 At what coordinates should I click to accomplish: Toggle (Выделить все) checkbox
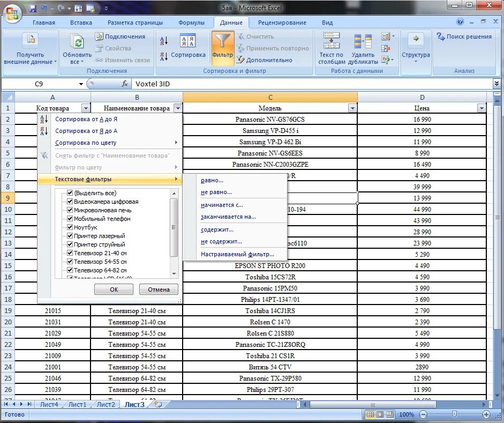70,193
